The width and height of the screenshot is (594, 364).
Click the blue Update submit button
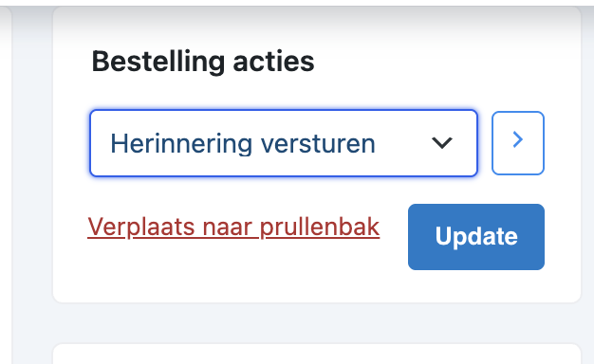tap(476, 237)
